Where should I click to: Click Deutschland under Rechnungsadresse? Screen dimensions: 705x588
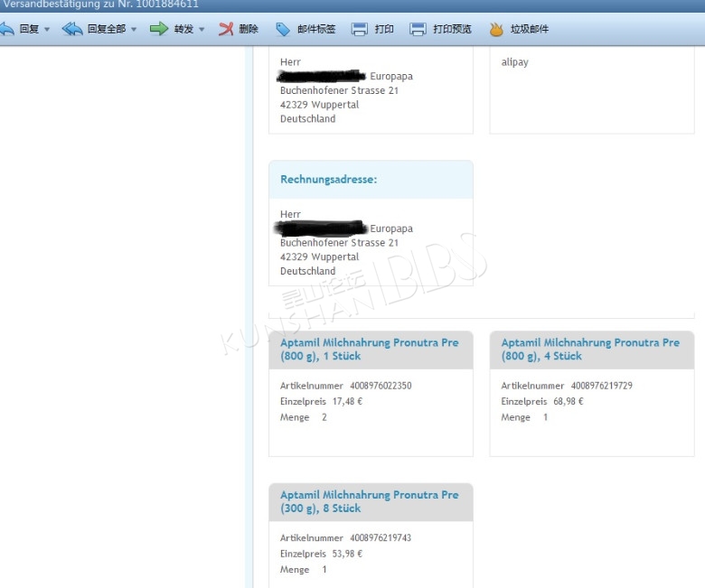308,271
